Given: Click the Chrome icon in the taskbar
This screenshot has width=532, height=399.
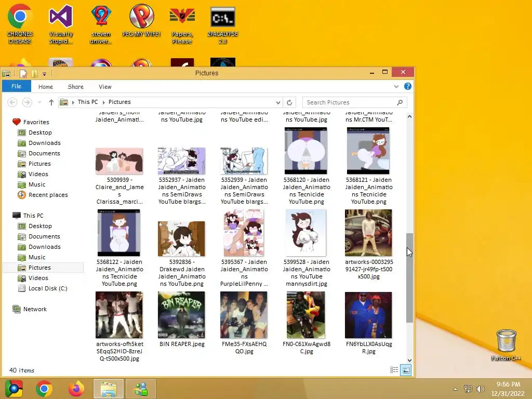Looking at the screenshot, I should pyautogui.click(x=44, y=389).
